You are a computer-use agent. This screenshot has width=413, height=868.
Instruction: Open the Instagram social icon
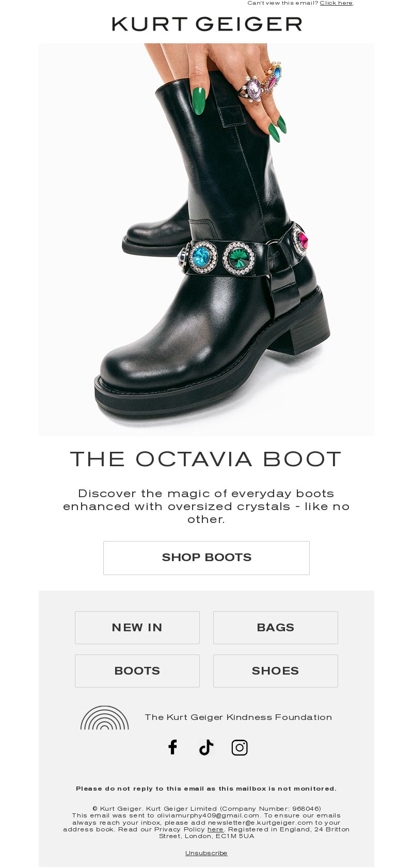point(240,747)
